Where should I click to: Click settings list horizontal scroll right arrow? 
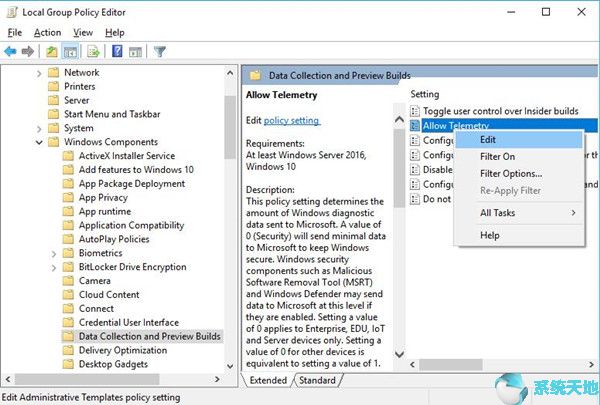[591, 364]
